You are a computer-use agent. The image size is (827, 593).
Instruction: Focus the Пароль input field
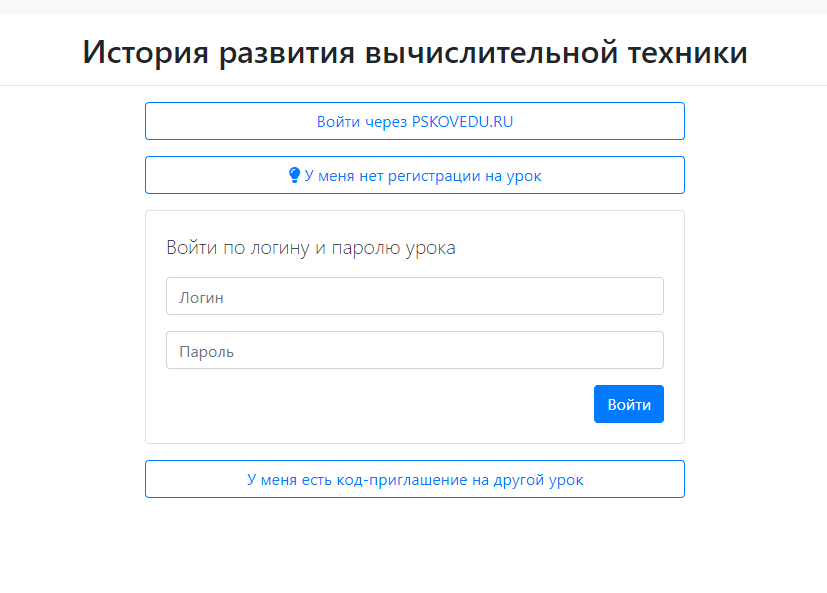pyautogui.click(x=415, y=350)
